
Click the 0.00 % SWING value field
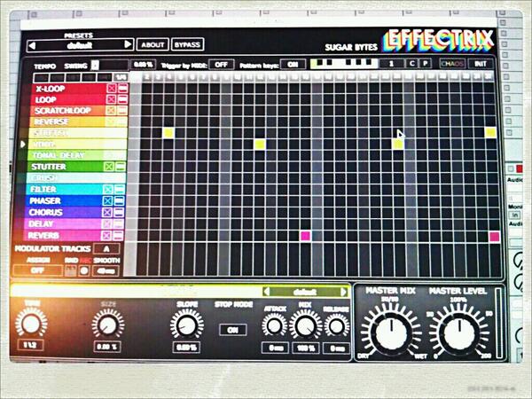click(x=143, y=65)
